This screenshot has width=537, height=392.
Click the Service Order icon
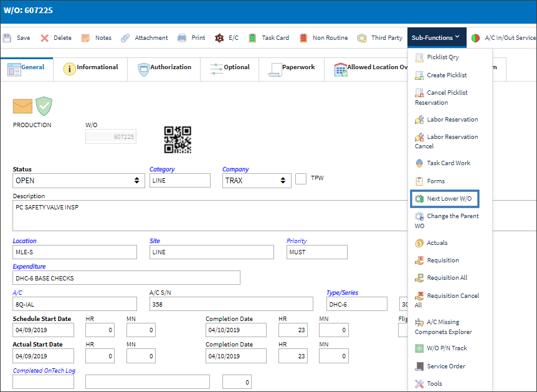click(419, 366)
